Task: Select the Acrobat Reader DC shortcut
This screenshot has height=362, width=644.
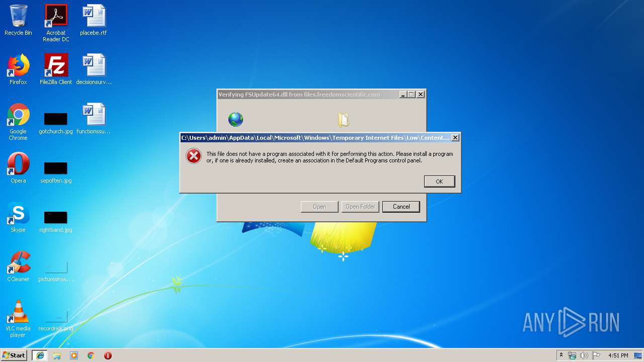Action: pos(56,23)
